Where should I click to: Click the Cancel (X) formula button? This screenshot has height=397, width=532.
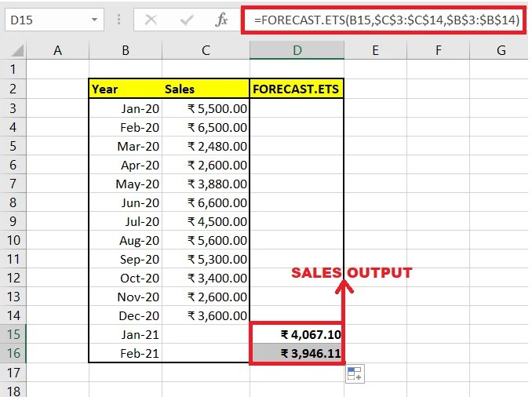click(x=151, y=20)
